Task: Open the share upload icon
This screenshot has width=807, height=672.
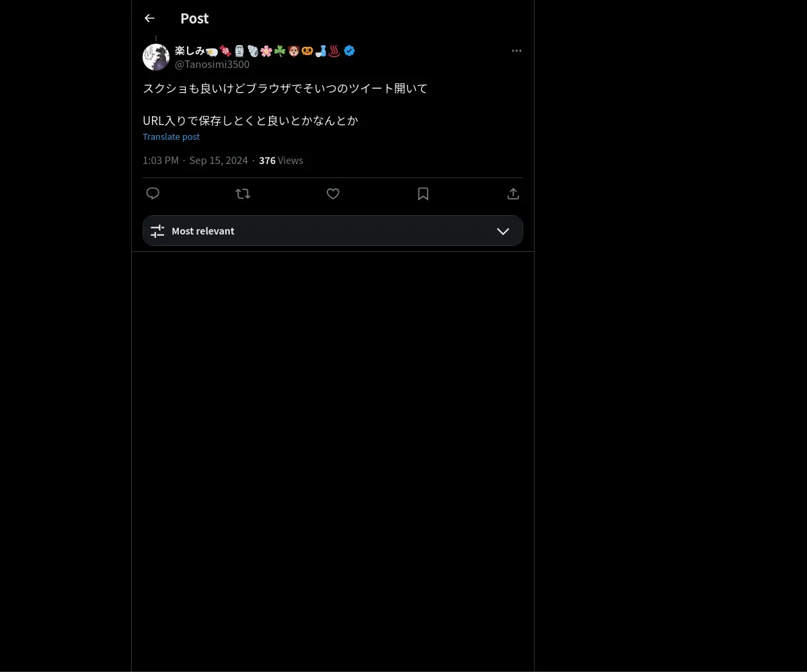Action: click(x=513, y=194)
